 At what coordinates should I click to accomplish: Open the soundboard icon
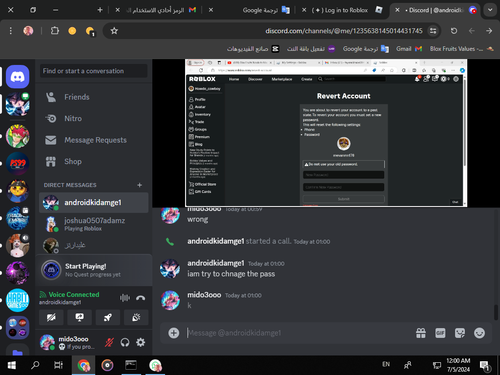[136, 317]
